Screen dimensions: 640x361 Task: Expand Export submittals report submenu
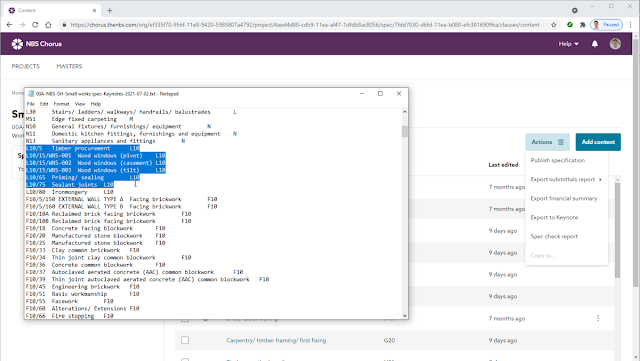[566, 179]
